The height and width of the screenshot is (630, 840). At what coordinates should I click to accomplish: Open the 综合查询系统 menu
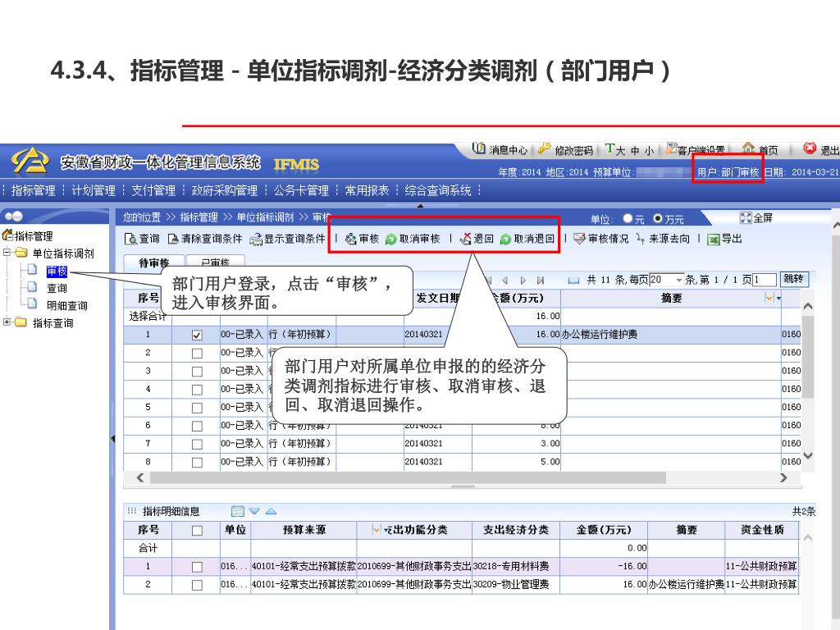pos(438,190)
